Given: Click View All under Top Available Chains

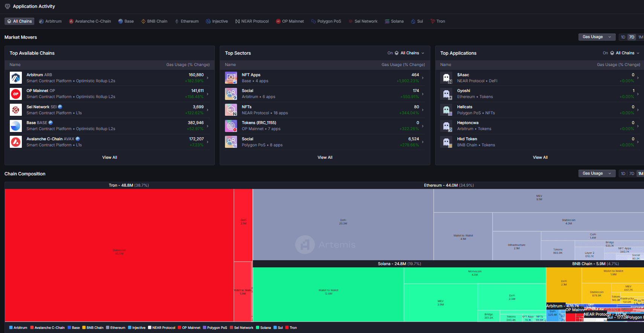Looking at the screenshot, I should pyautogui.click(x=110, y=157).
